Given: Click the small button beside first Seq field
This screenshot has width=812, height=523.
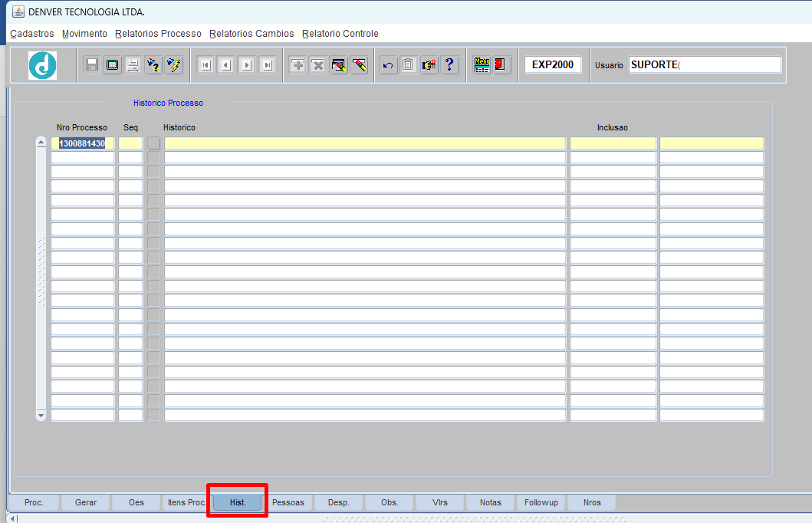Looking at the screenshot, I should pos(153,143).
